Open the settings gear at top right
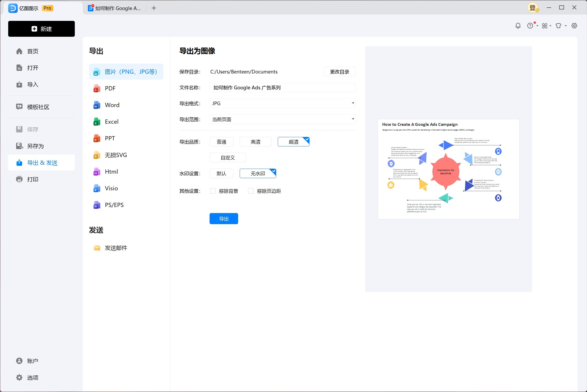This screenshot has height=392, width=587. pos(574,26)
